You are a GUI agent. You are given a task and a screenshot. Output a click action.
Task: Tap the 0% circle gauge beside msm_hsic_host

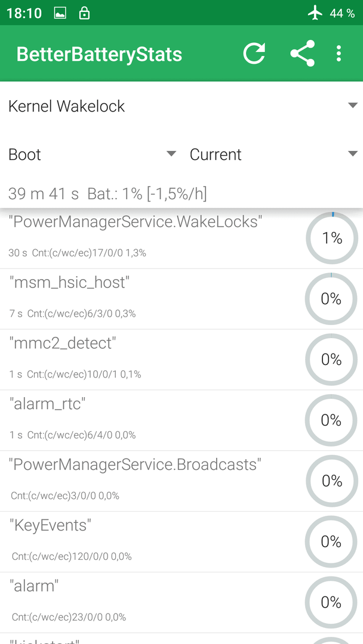331,299
